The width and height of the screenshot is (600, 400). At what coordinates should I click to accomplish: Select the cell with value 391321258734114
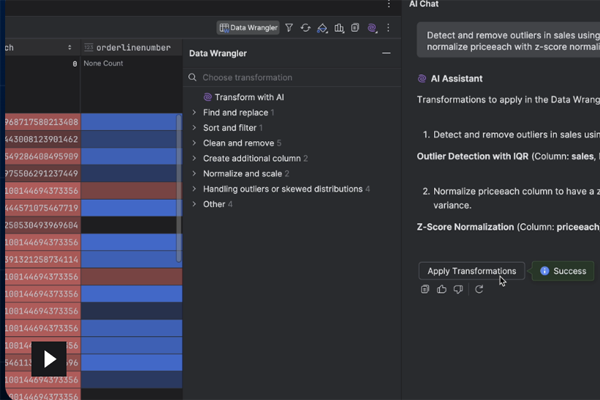click(43, 260)
